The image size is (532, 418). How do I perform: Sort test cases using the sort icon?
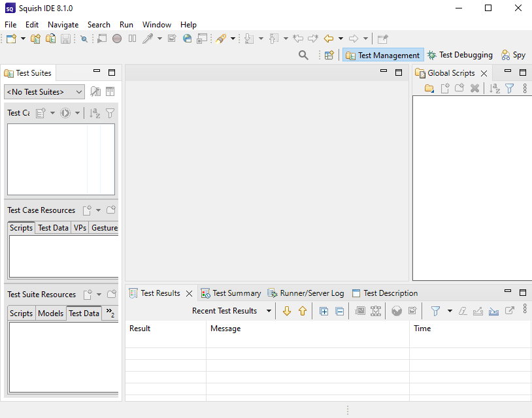click(x=95, y=112)
